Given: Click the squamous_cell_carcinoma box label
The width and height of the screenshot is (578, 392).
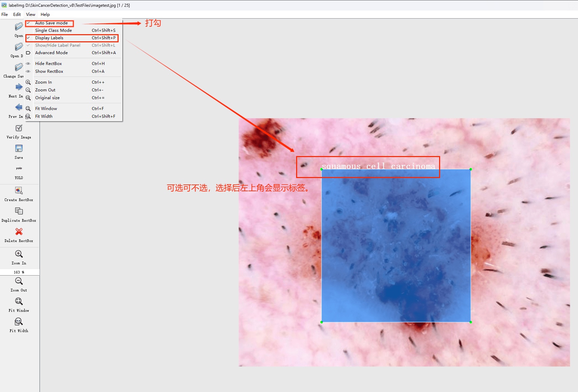Looking at the screenshot, I should 378,166.
